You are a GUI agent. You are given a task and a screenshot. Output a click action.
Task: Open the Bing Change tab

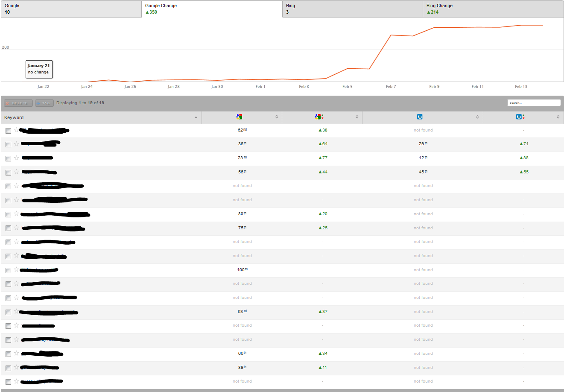[493, 9]
